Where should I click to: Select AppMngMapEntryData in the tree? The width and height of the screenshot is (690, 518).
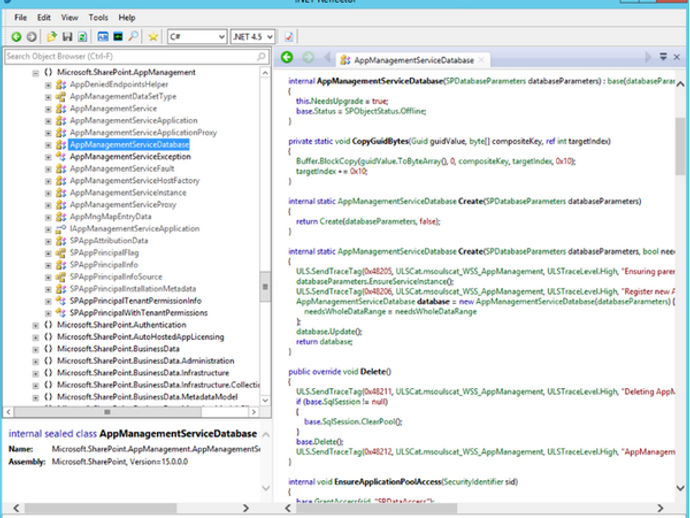click(x=110, y=217)
